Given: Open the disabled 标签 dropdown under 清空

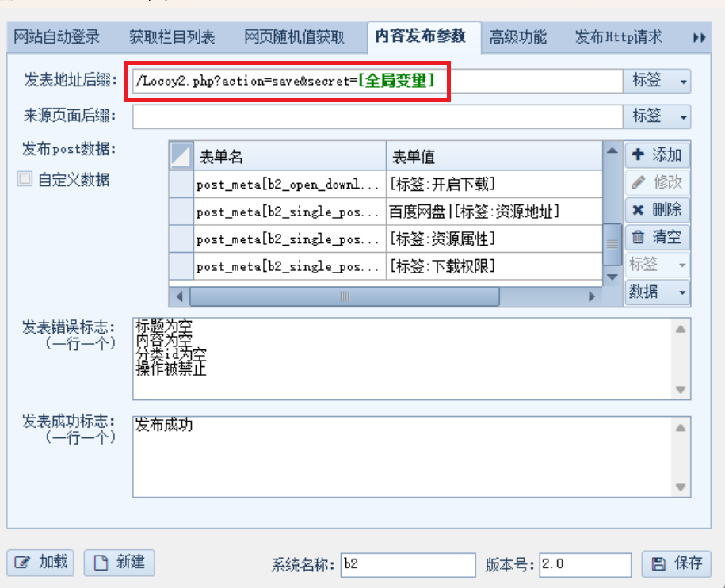Looking at the screenshot, I should [x=657, y=265].
